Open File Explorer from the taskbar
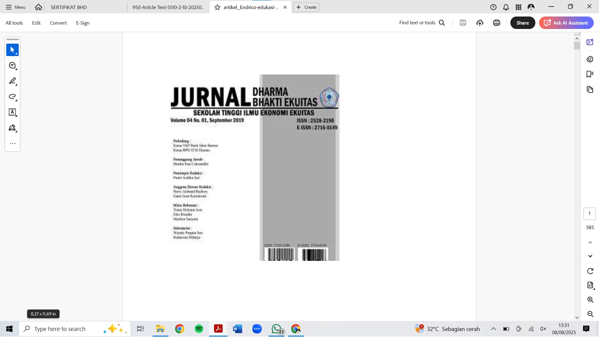Image resolution: width=599 pixels, height=364 pixels. [160, 329]
